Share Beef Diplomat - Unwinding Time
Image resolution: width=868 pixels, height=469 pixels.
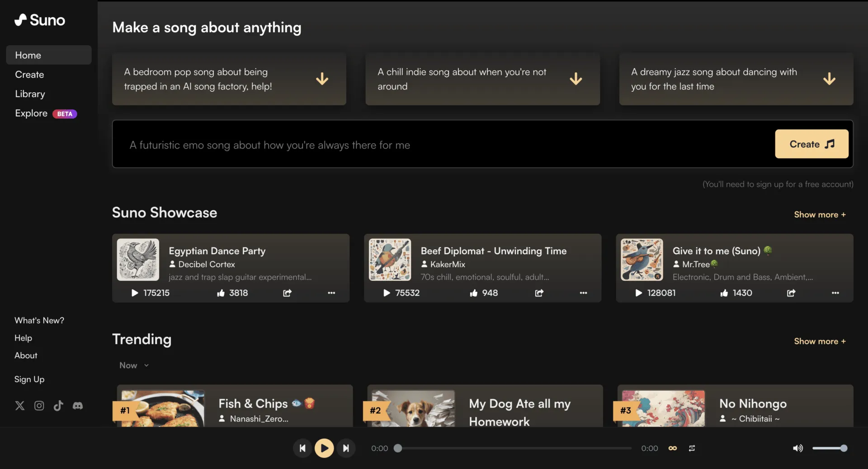point(539,293)
